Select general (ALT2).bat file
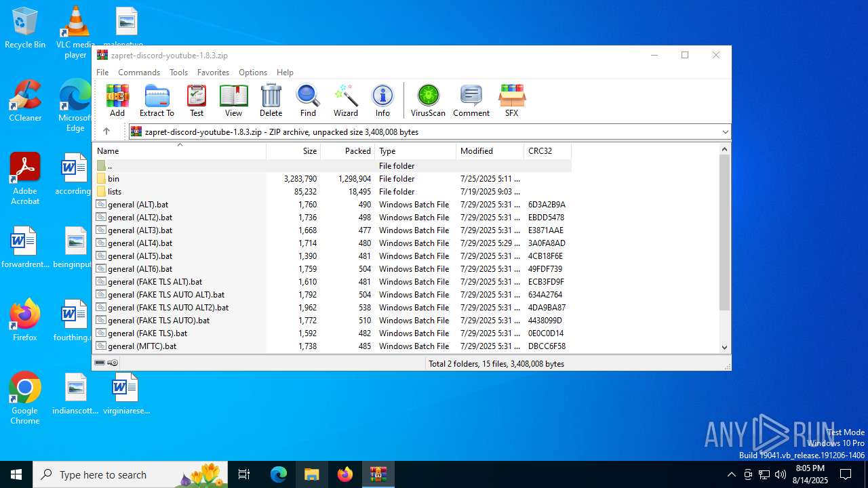 [x=332, y=217]
